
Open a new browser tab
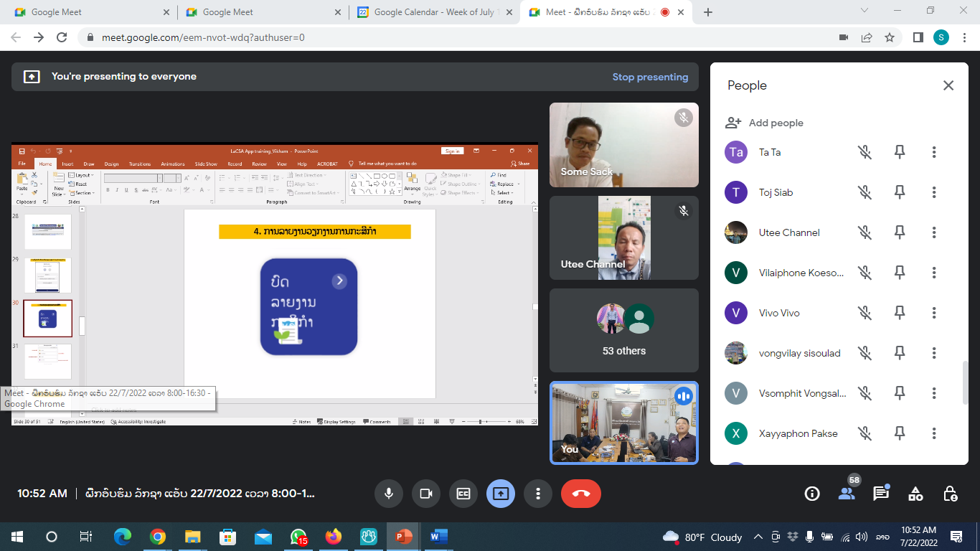click(x=708, y=12)
